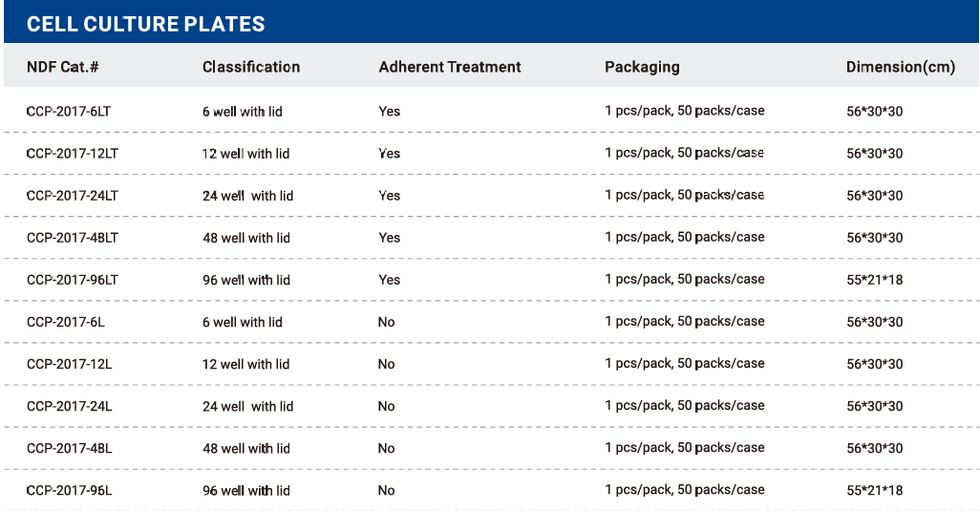Click catalog number CCP-2017-48L

[70, 449]
